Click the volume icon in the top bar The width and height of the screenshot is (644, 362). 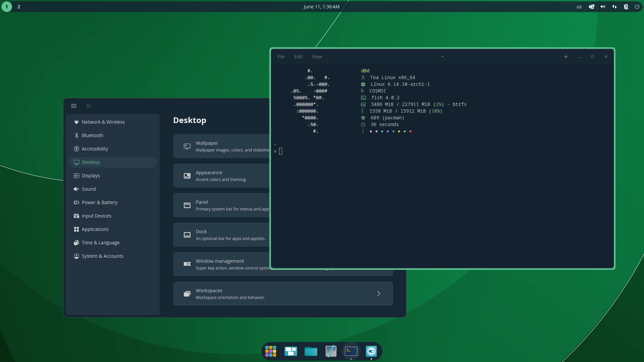(x=602, y=7)
